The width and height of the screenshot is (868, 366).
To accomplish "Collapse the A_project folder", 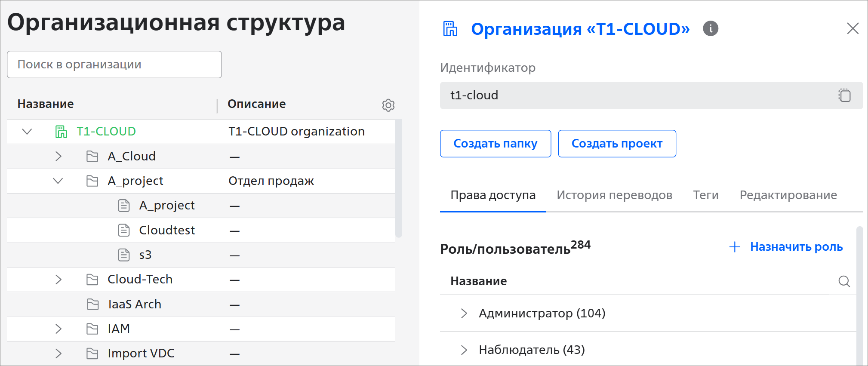I will [x=58, y=181].
